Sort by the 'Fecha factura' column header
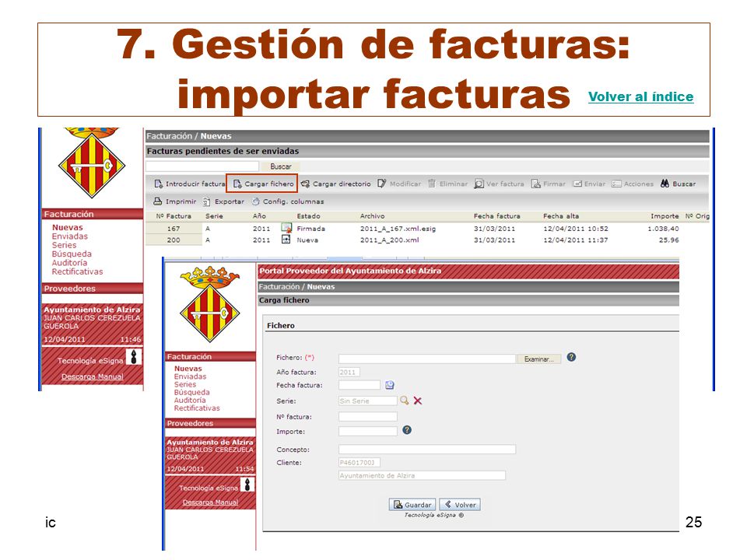 point(497,216)
